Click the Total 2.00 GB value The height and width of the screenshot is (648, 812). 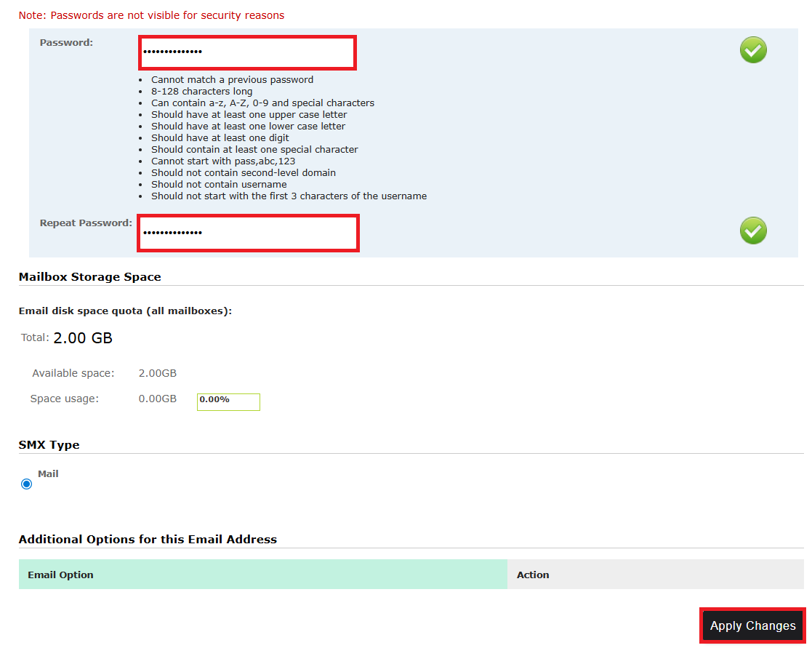(x=83, y=338)
